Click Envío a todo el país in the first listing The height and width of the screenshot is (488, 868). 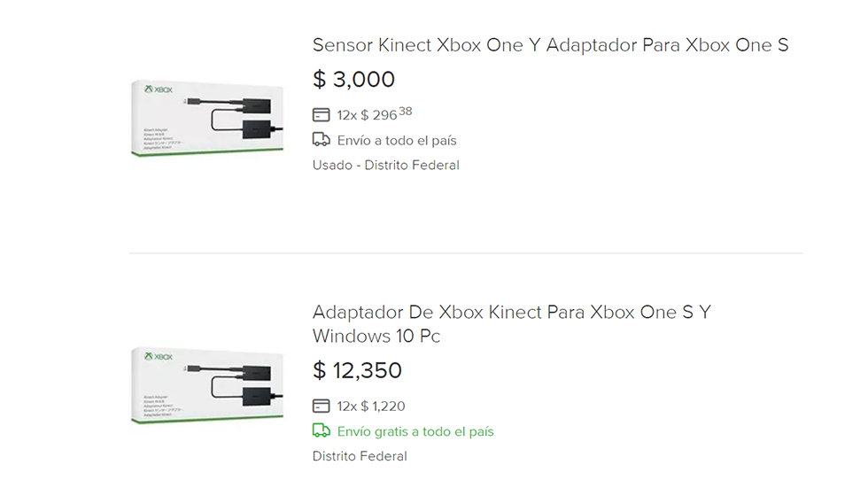(x=397, y=141)
